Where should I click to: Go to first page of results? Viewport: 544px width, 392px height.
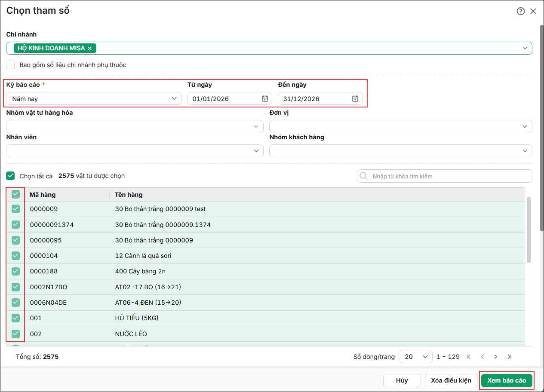tap(469, 356)
